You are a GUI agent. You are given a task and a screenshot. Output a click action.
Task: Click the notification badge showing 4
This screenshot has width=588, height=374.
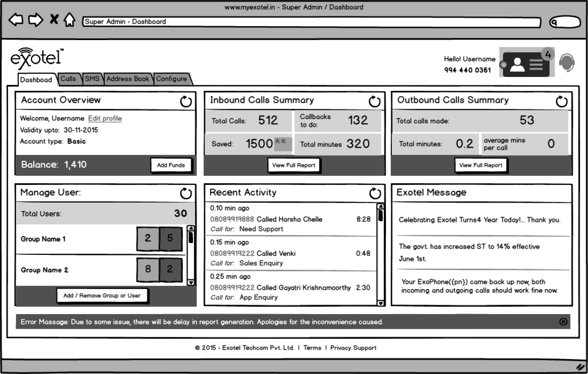point(548,54)
